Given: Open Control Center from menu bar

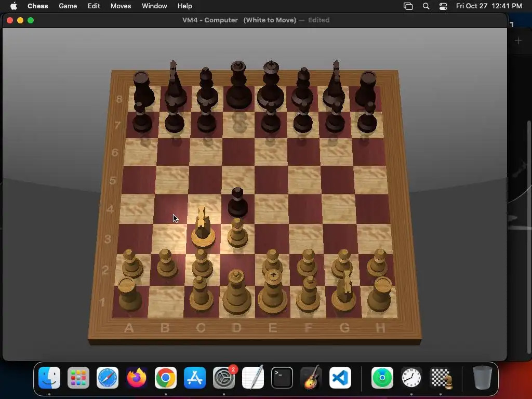Looking at the screenshot, I should coord(443,6).
